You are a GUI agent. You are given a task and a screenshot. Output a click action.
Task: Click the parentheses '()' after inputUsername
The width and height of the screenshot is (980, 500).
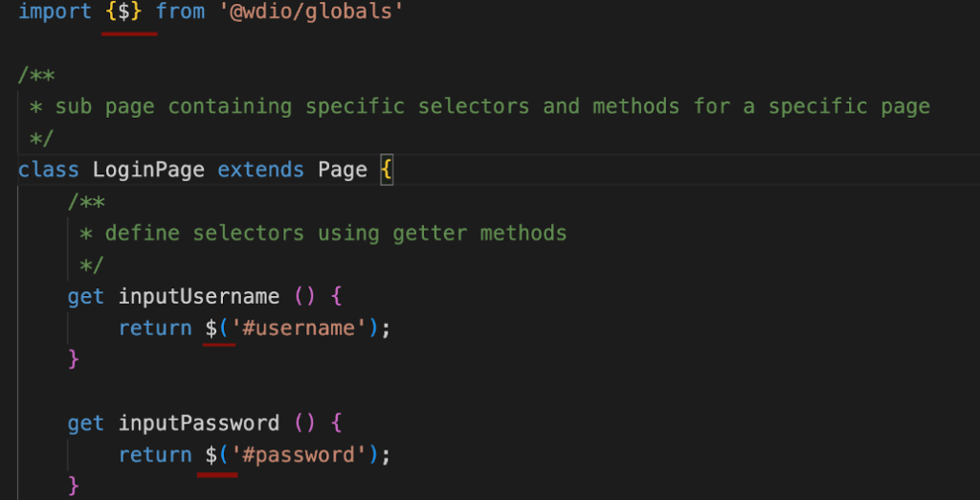click(x=304, y=297)
